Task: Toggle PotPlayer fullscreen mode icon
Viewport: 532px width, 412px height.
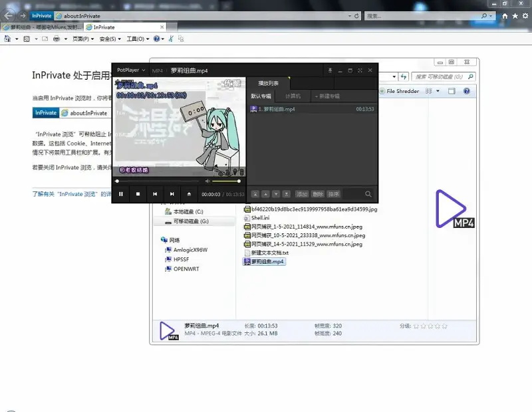Action: pyautogui.click(x=360, y=70)
